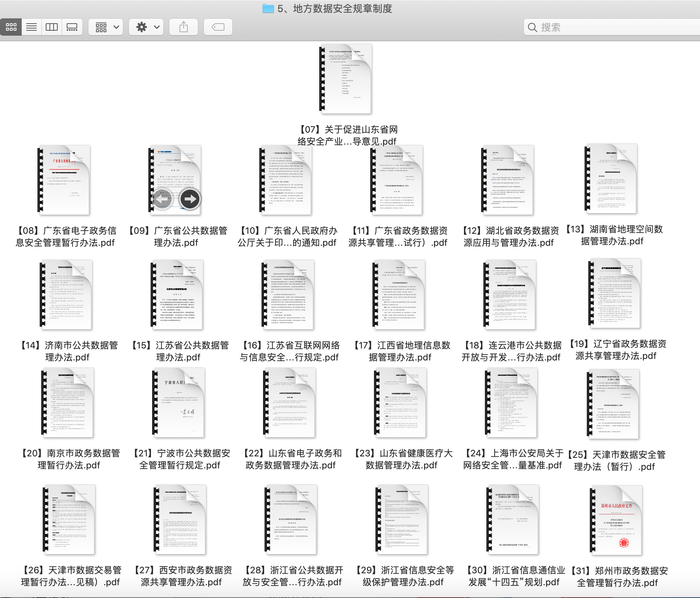Select 【30】浙江省信息通信业发展规划 PDF
This screenshot has width=700, height=598.
[x=513, y=520]
